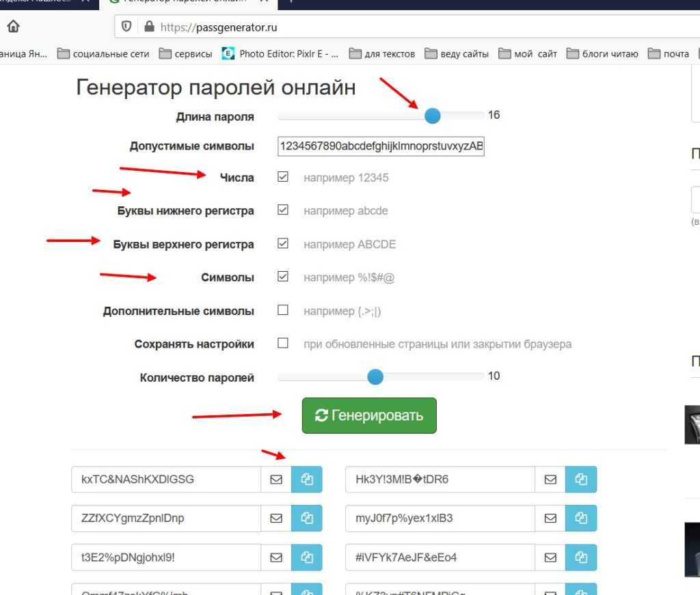This screenshot has width=700, height=595.
Task: Click the shield tracking protection icon
Action: click(x=126, y=27)
